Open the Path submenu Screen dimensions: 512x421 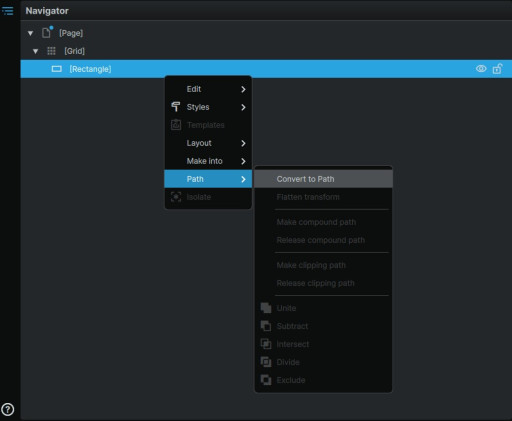[208, 179]
